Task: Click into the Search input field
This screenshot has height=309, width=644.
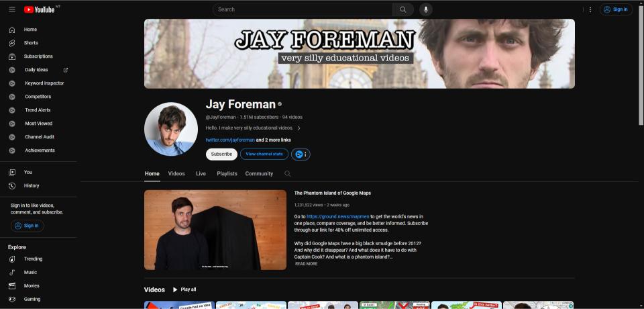Action: [x=303, y=9]
